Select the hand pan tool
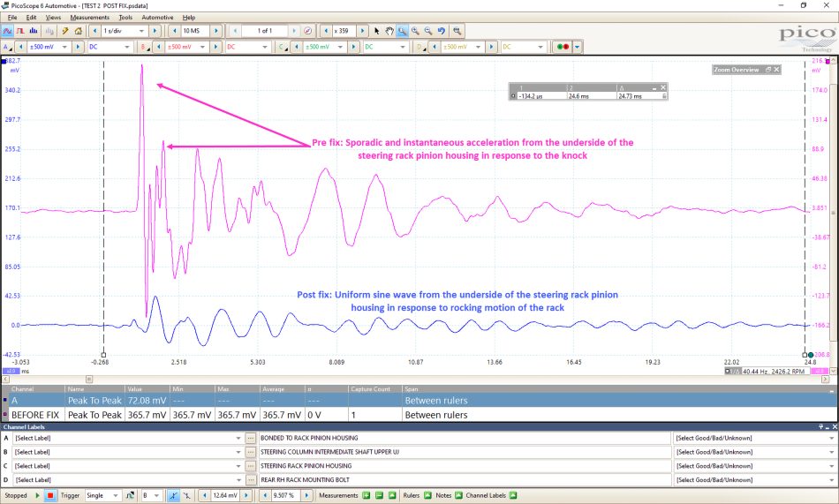 coord(389,31)
